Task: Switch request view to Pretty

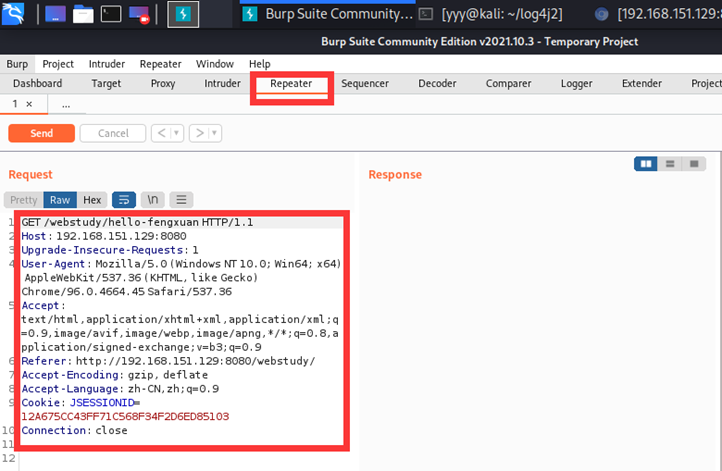Action: pyautogui.click(x=23, y=200)
